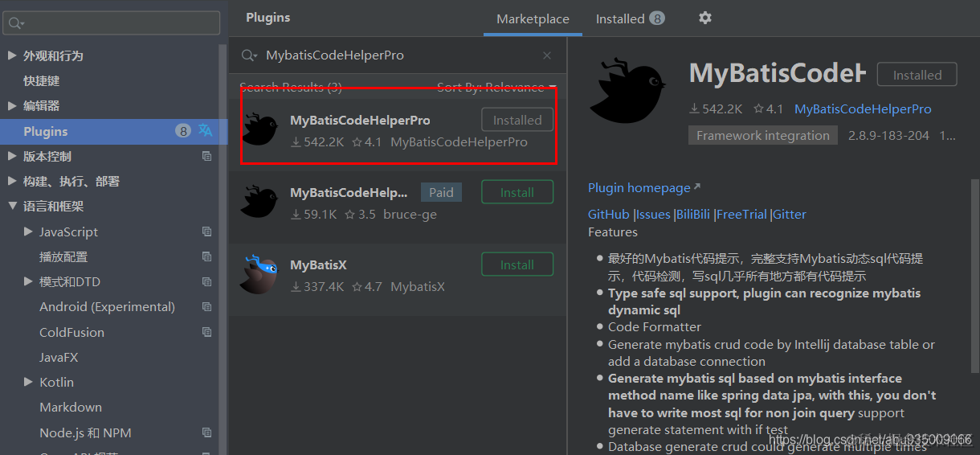The height and width of the screenshot is (455, 980).
Task: Click the project-level icon next to Node.js 和 NPM
Action: (x=207, y=432)
